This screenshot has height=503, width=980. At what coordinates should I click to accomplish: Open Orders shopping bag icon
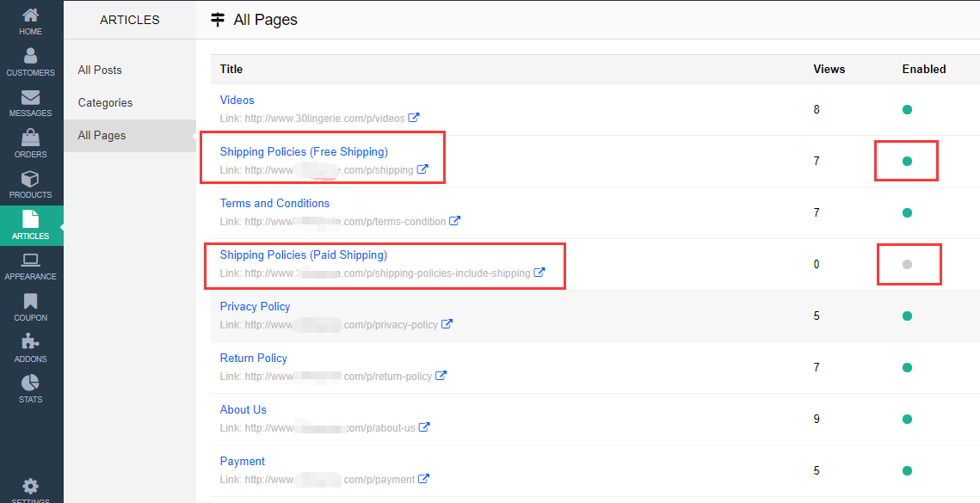pos(30,138)
